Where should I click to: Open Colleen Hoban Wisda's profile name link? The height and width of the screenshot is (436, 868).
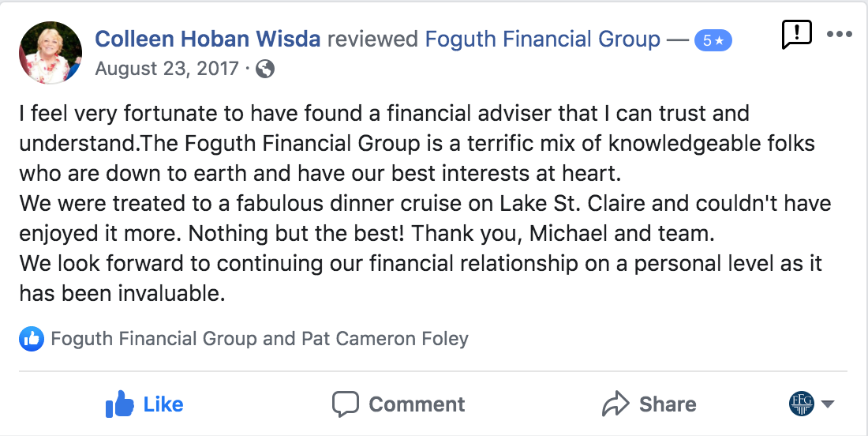(x=208, y=39)
